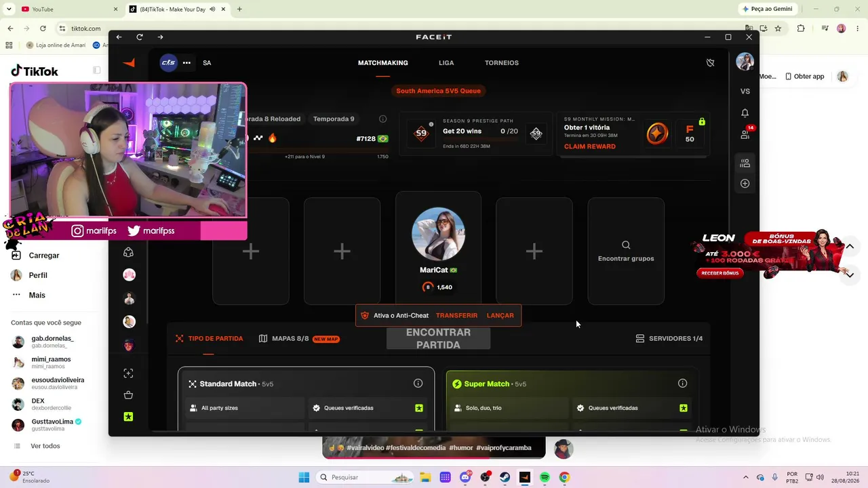Click CLAIM REWARD link
Viewport: 868px width, 488px height.
(x=590, y=146)
